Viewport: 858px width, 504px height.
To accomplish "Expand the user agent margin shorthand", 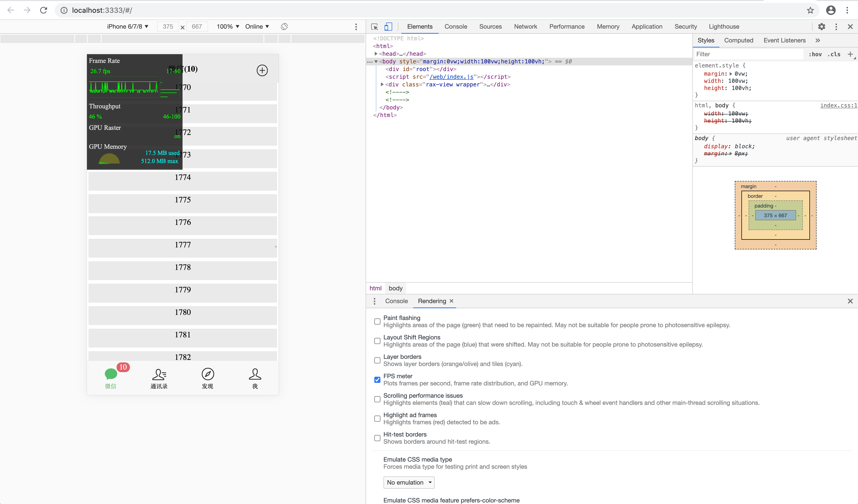I will 731,154.
